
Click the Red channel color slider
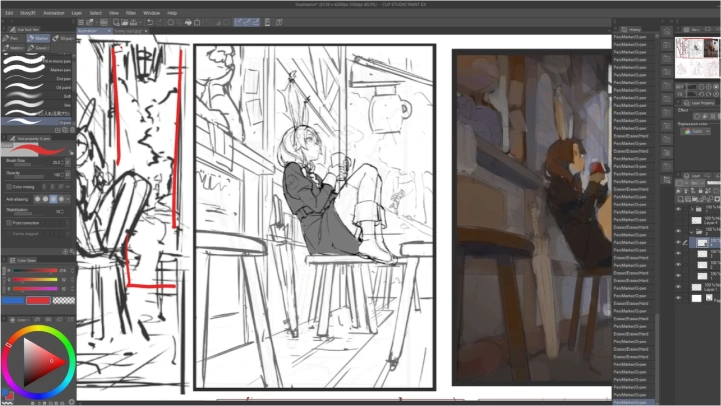click(x=35, y=270)
